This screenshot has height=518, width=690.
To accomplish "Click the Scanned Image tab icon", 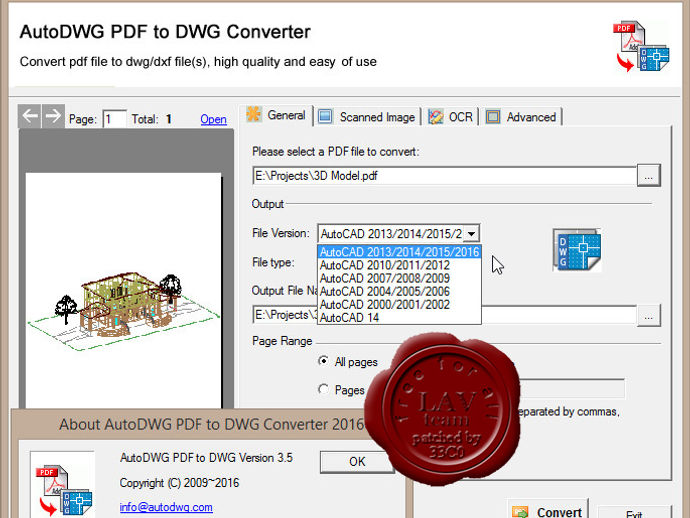I will 325,117.
